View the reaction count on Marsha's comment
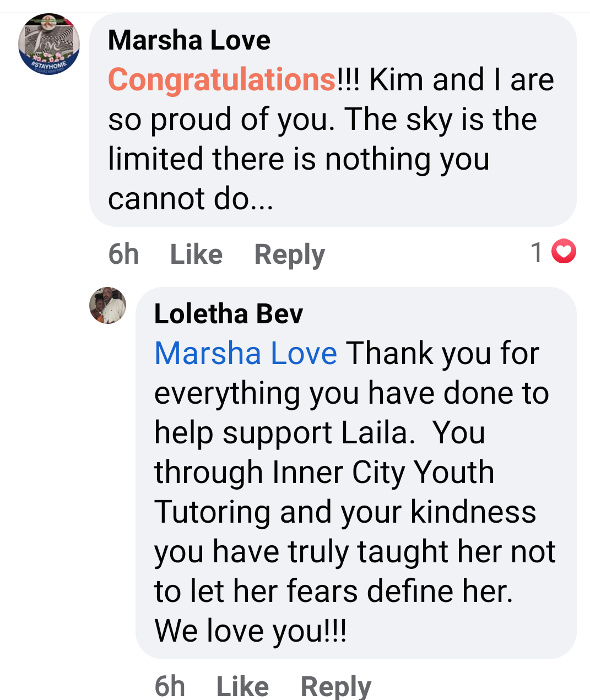Screen dimensions: 590x700 click(537, 252)
